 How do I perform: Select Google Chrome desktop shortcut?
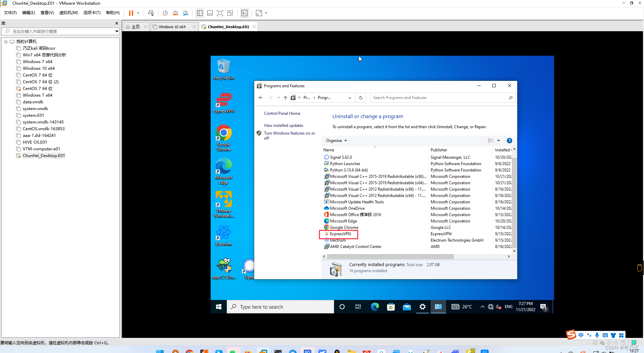coord(224,138)
